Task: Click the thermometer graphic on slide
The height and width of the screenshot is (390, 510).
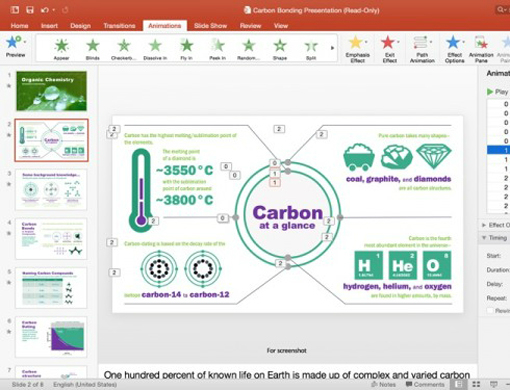Action: pos(141,190)
